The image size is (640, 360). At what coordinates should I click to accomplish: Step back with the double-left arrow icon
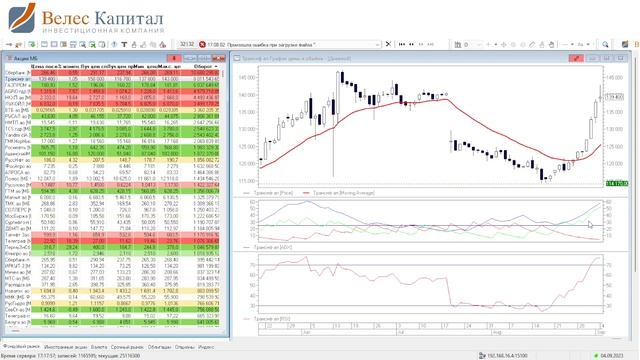[411, 44]
